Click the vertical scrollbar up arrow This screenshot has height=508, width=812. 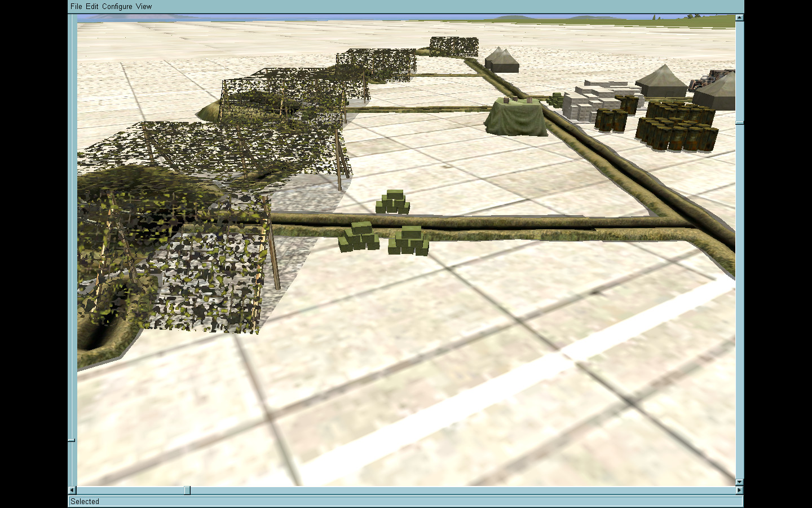tap(739, 18)
